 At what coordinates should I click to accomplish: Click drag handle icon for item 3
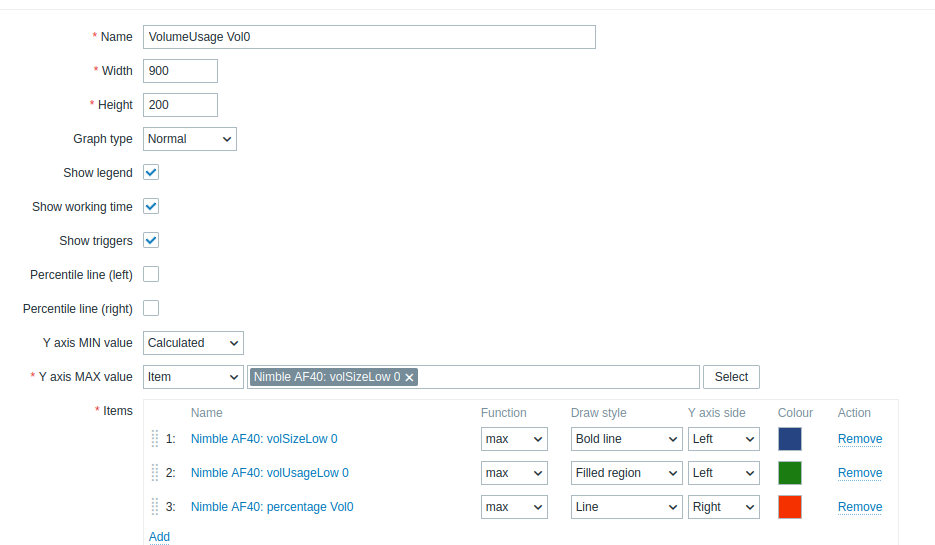pyautogui.click(x=155, y=507)
